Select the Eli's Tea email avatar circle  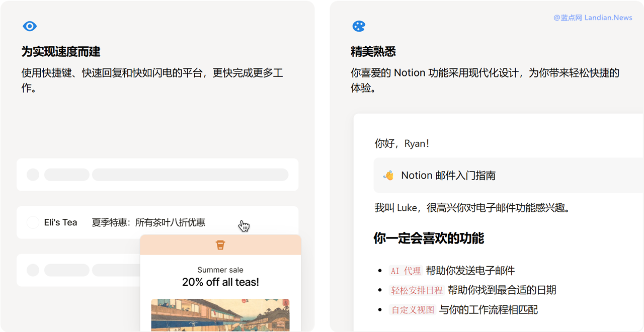tap(33, 222)
